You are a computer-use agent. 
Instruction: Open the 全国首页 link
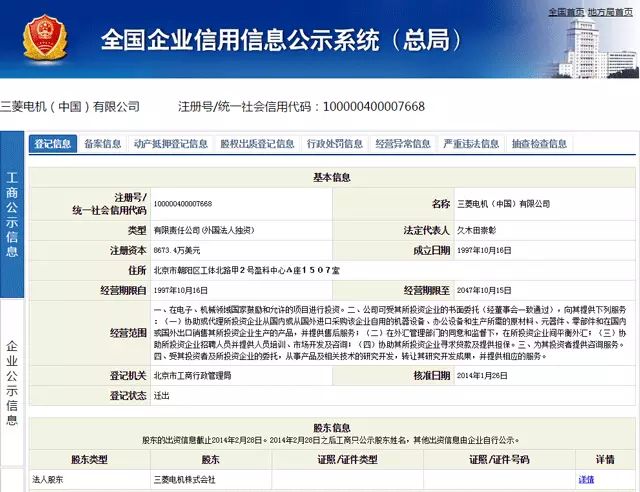[x=566, y=12]
